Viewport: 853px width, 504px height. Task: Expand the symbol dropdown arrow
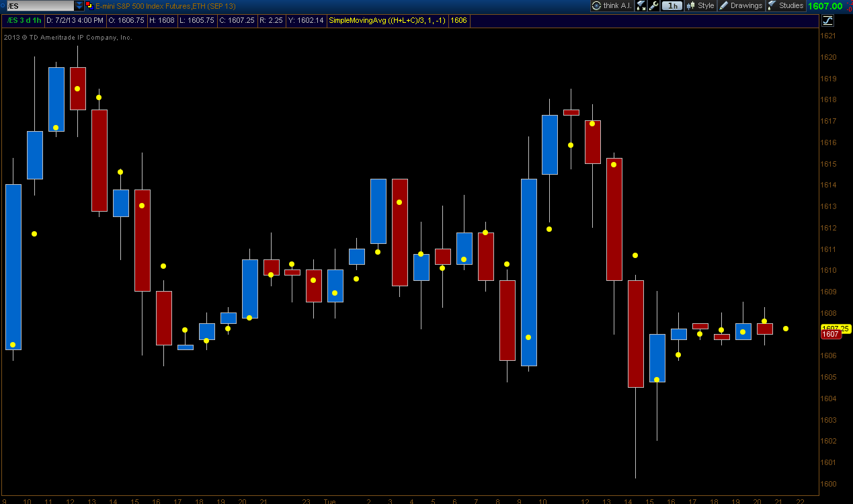[79, 5]
